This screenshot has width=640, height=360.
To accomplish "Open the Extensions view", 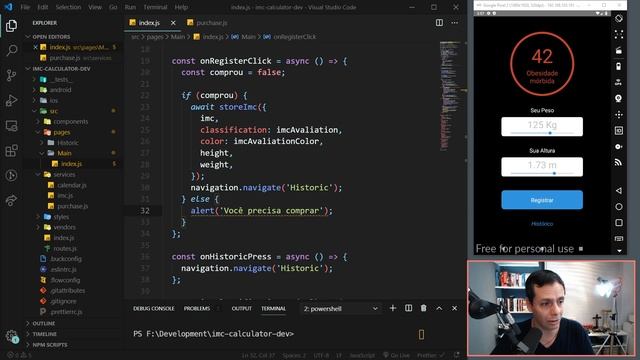I will pos(11,151).
